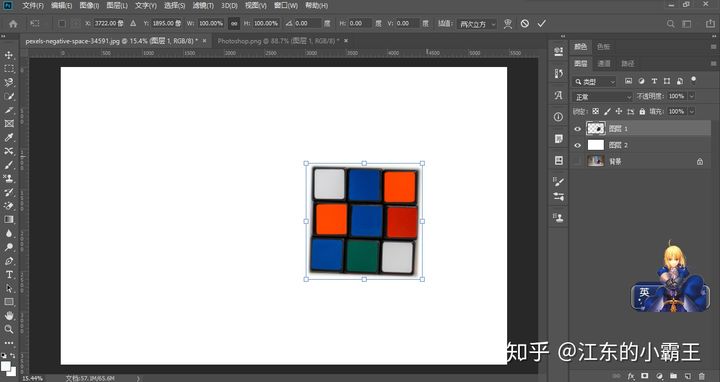Select the Path Selection tool
The height and width of the screenshot is (382, 720).
9,288
